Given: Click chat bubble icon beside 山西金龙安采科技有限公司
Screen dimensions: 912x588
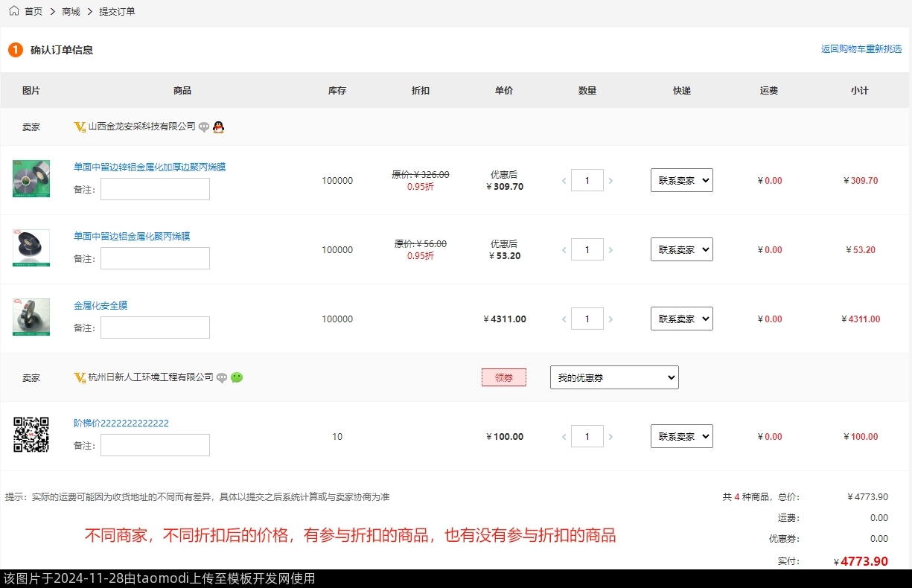Looking at the screenshot, I should [204, 127].
